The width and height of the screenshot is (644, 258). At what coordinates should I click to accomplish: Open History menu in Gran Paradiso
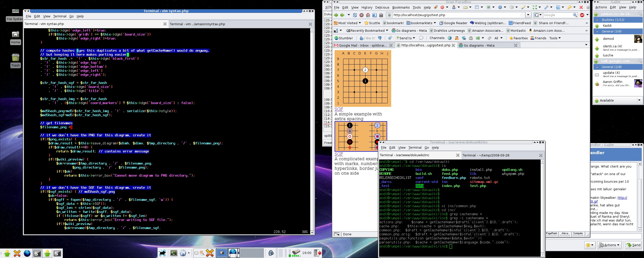click(367, 7)
